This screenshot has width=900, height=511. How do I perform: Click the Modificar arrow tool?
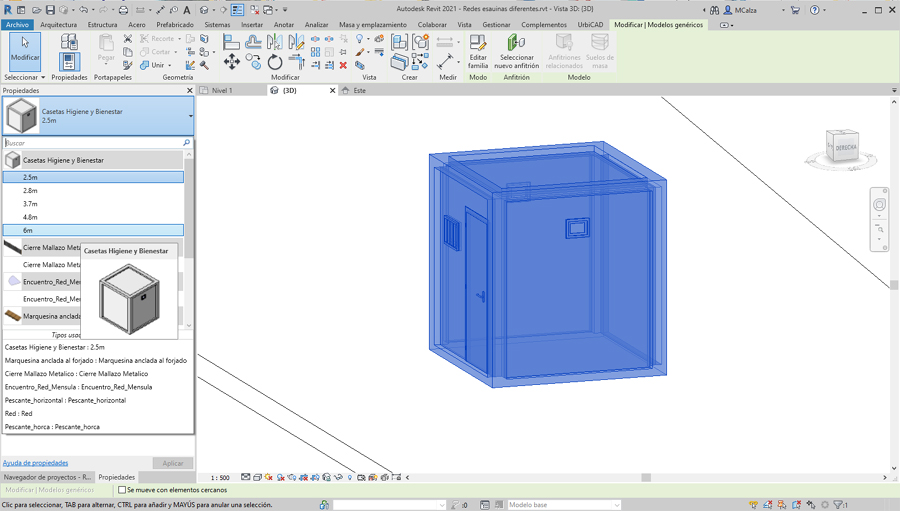pyautogui.click(x=25, y=50)
